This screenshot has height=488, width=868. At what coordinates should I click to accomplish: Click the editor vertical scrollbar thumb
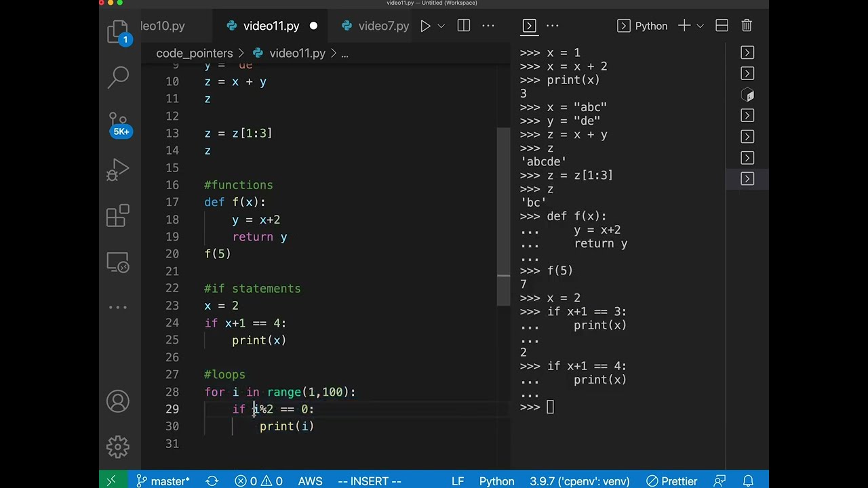click(x=503, y=217)
